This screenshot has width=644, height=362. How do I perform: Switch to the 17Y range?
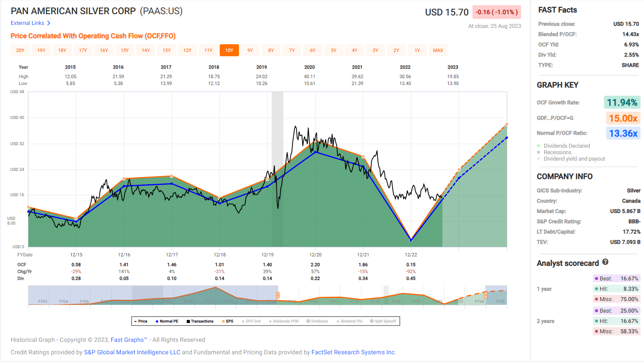coord(83,50)
